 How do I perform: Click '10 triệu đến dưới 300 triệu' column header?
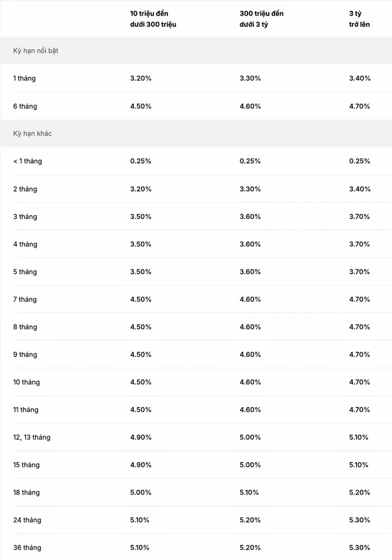click(153, 19)
